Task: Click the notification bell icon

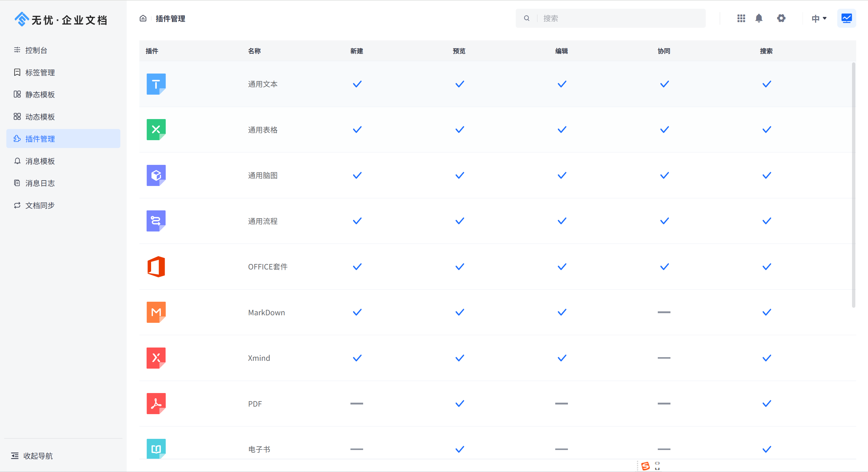Action: coord(759,18)
